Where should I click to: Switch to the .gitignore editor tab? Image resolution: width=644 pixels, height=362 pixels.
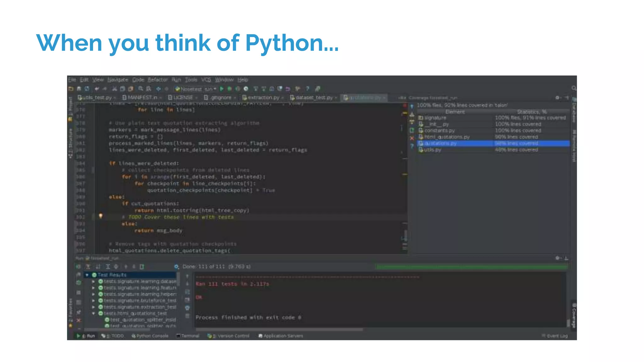click(x=220, y=97)
